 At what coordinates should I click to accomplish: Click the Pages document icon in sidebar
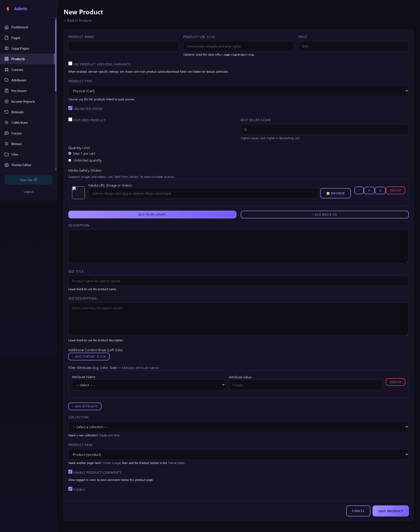click(x=7, y=38)
